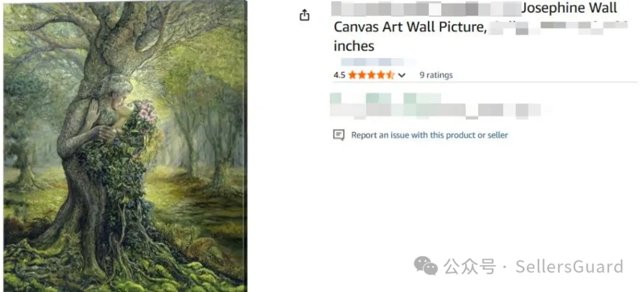Viewport: 644px width, 292px height.
Task: Click the Canvas Art Wall Picture title line
Action: [x=408, y=27]
